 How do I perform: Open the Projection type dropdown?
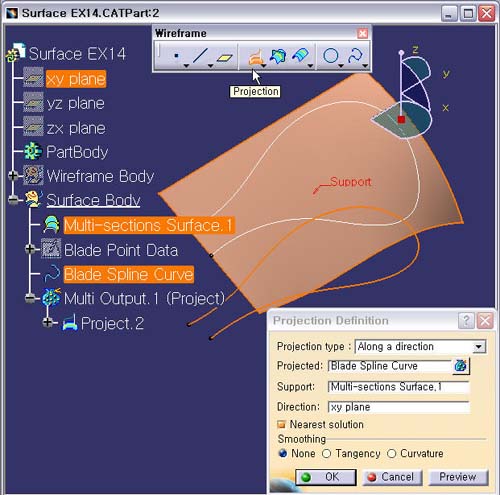[479, 347]
